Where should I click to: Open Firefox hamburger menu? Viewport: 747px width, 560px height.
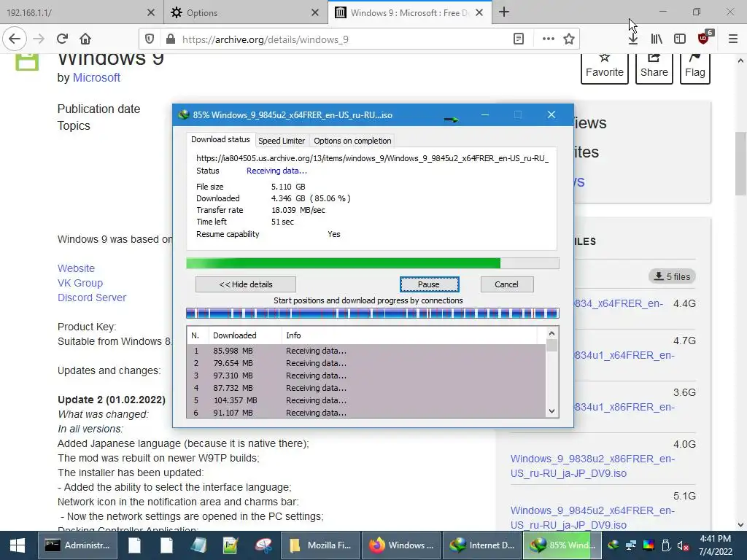click(733, 39)
